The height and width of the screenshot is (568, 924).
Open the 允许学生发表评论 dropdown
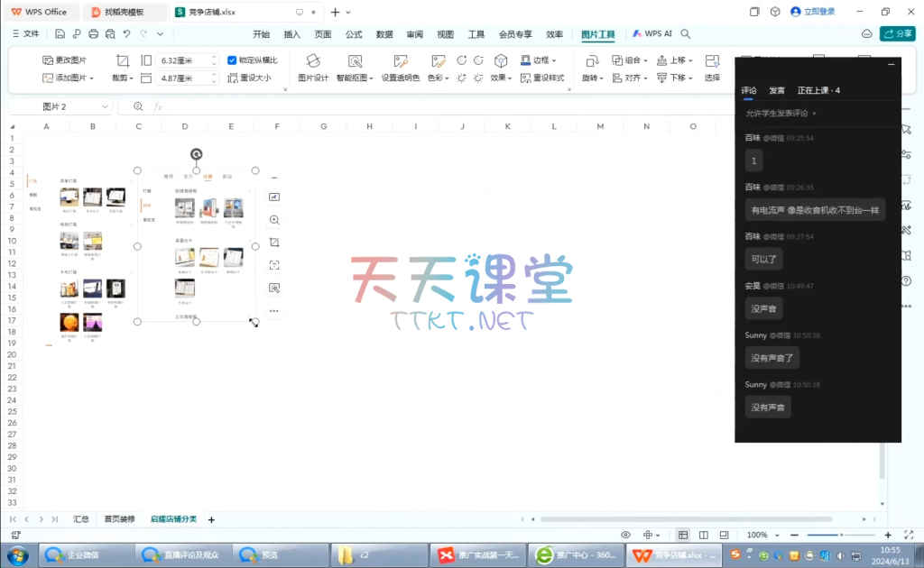[x=781, y=114]
